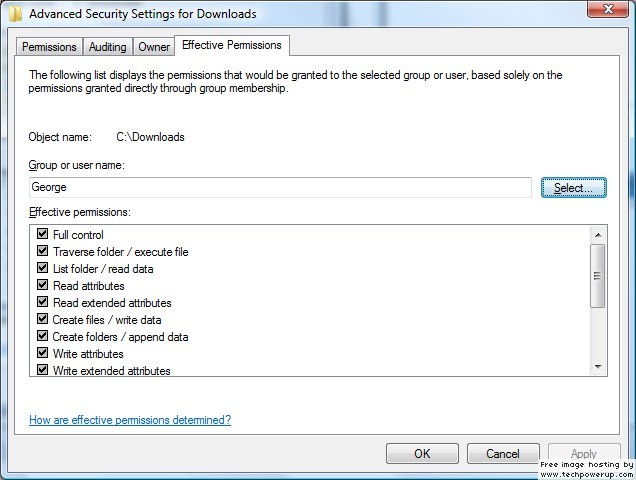Confirm with the OK button

[422, 453]
